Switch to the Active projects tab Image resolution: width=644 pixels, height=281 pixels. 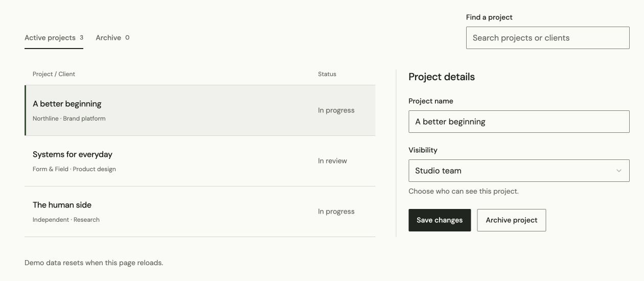[x=54, y=38]
